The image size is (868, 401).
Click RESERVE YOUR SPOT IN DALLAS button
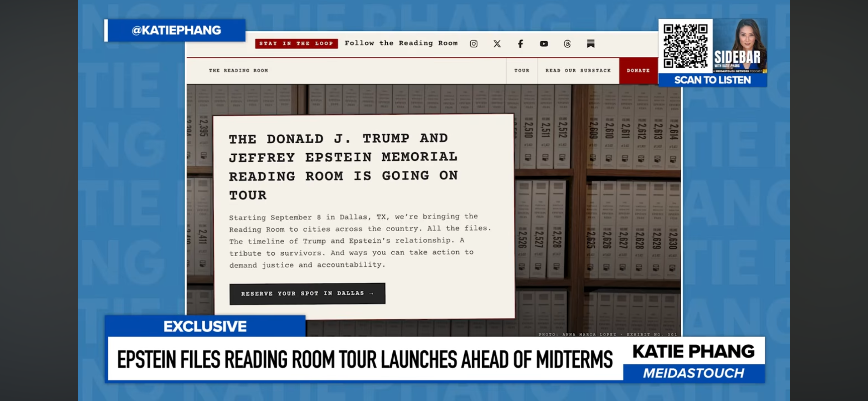click(x=307, y=293)
